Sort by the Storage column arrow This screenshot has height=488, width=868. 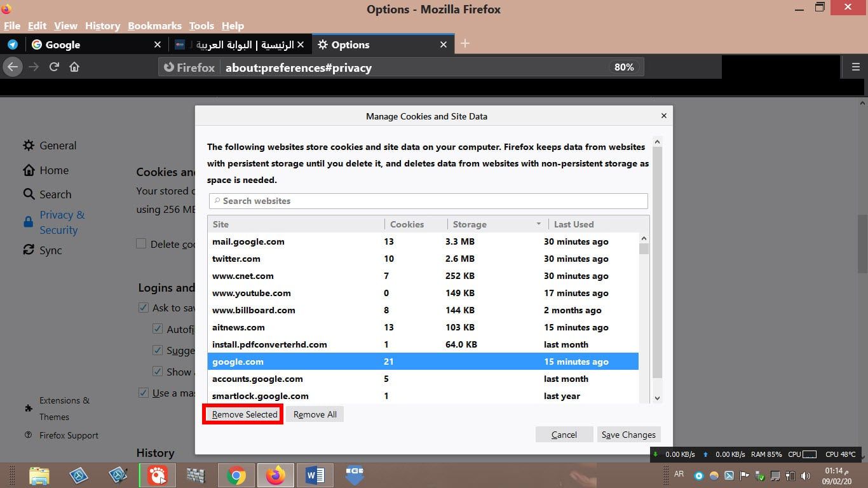(538, 224)
